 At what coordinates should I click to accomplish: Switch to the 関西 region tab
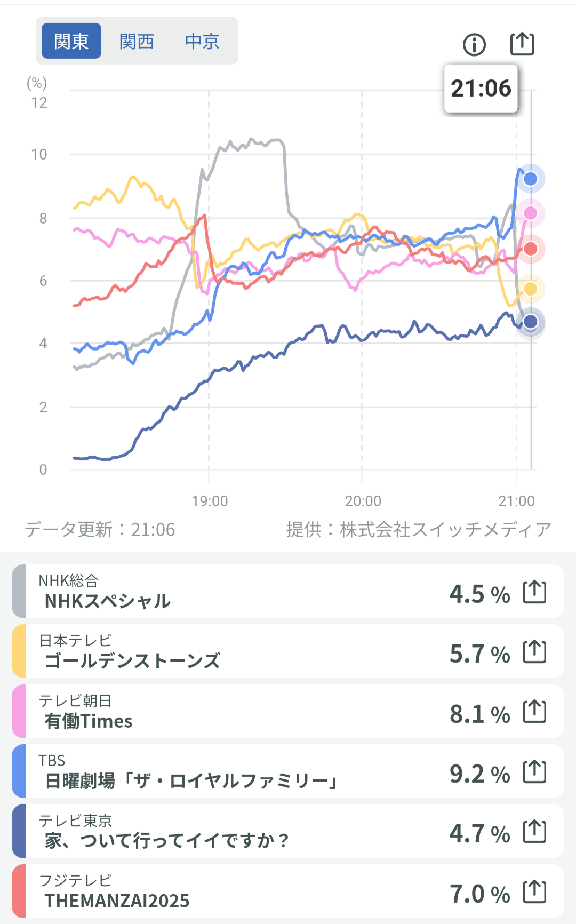137,41
